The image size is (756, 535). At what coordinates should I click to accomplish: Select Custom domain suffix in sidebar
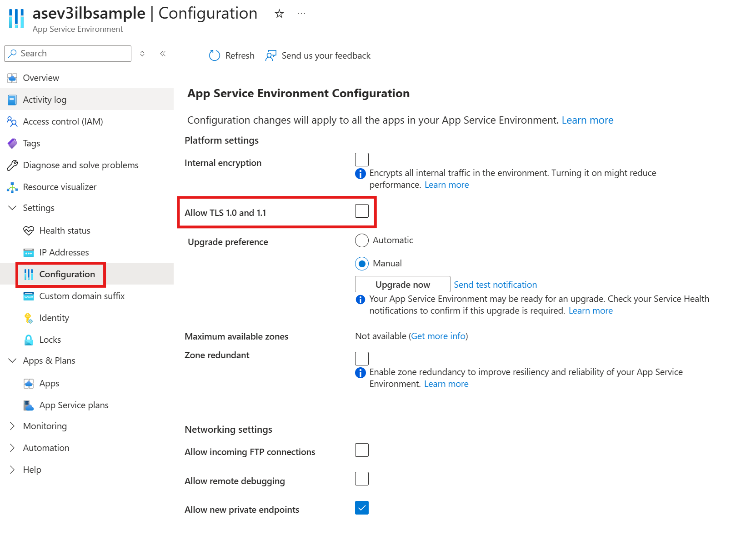(x=81, y=296)
